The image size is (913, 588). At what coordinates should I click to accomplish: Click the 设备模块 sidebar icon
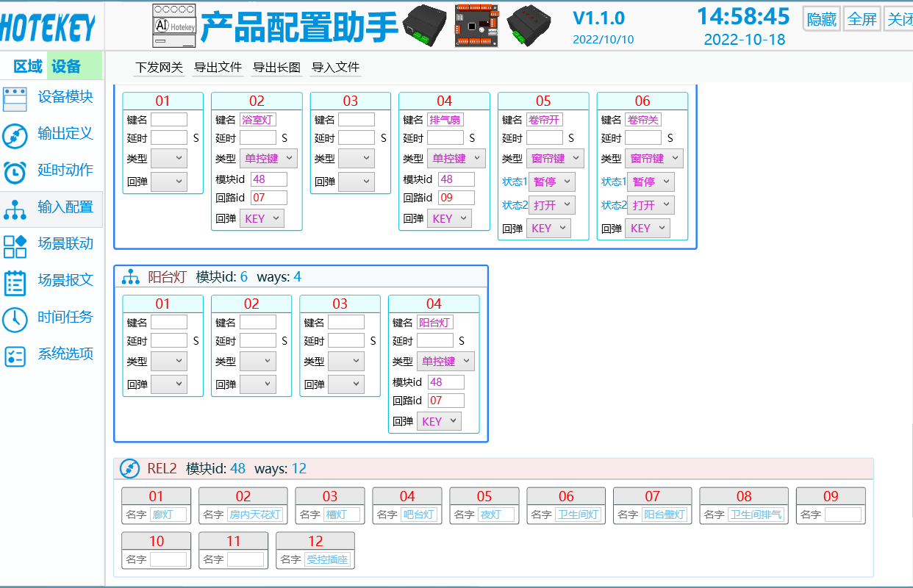[x=15, y=98]
